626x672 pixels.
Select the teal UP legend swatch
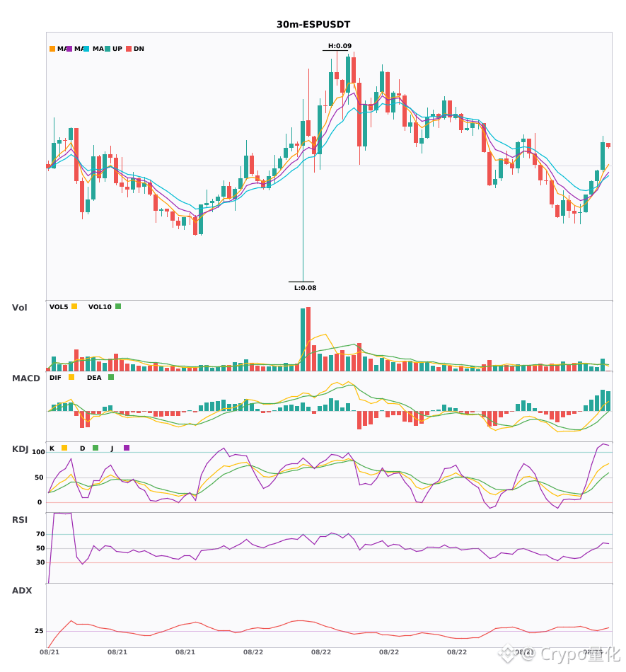(x=108, y=49)
